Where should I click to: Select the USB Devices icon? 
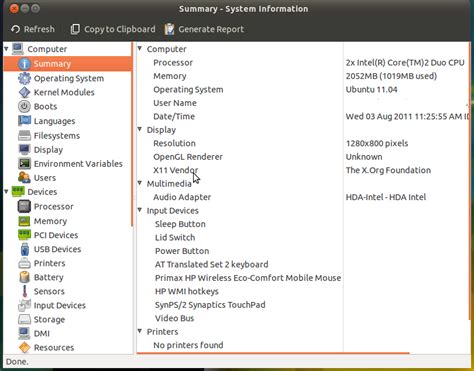24,249
